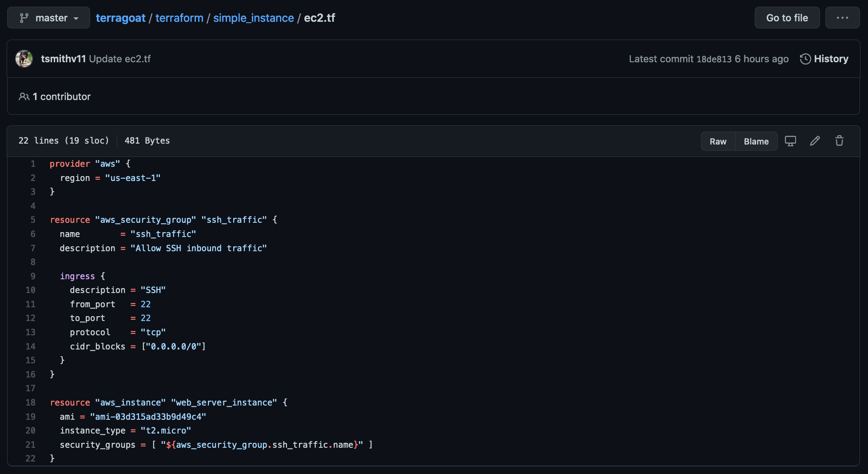The image size is (868, 474).
Task: Click the "Allow SSH inbound traffic" string
Action: click(x=199, y=248)
